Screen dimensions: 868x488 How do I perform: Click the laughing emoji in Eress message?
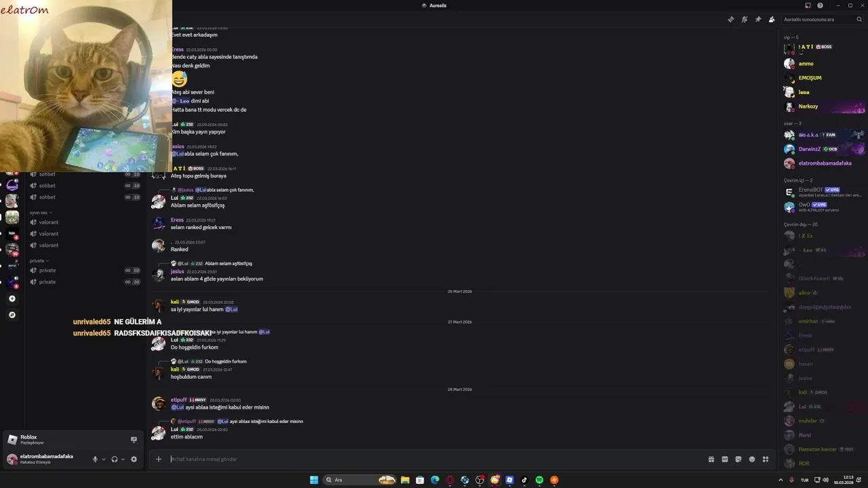179,79
